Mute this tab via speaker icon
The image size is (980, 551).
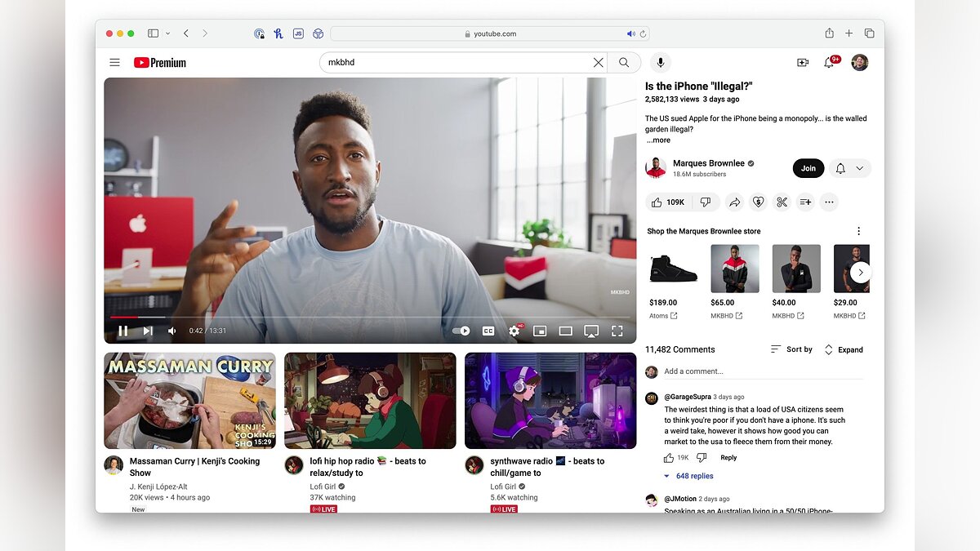pos(630,33)
